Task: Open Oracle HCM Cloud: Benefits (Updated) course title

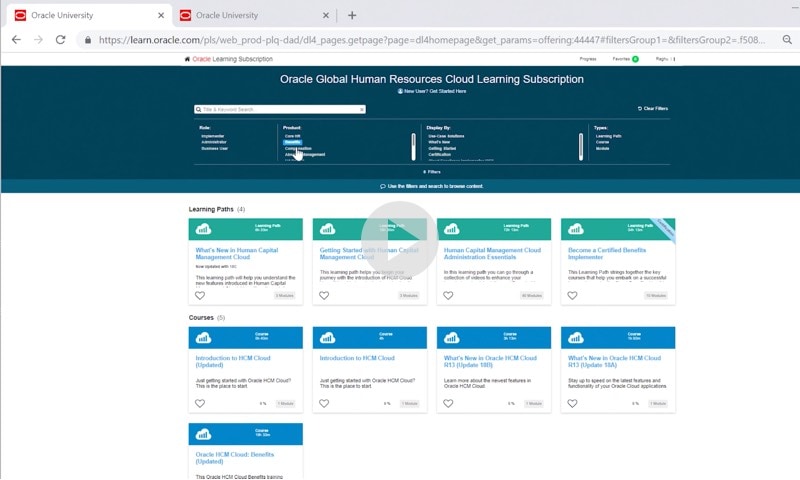Action: click(235, 458)
